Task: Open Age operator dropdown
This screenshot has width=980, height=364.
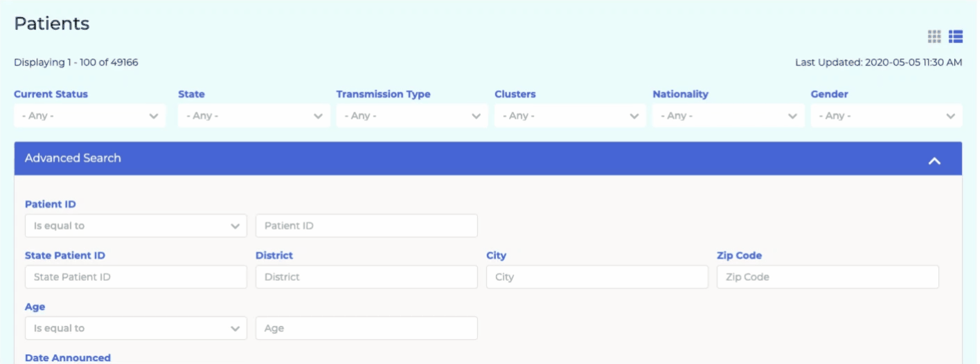Action: pyautogui.click(x=136, y=328)
